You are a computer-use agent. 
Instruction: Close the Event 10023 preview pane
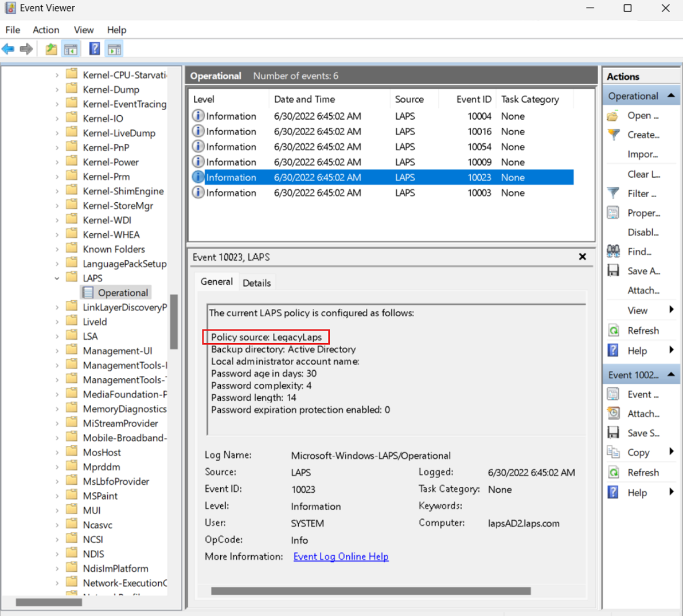click(x=583, y=257)
